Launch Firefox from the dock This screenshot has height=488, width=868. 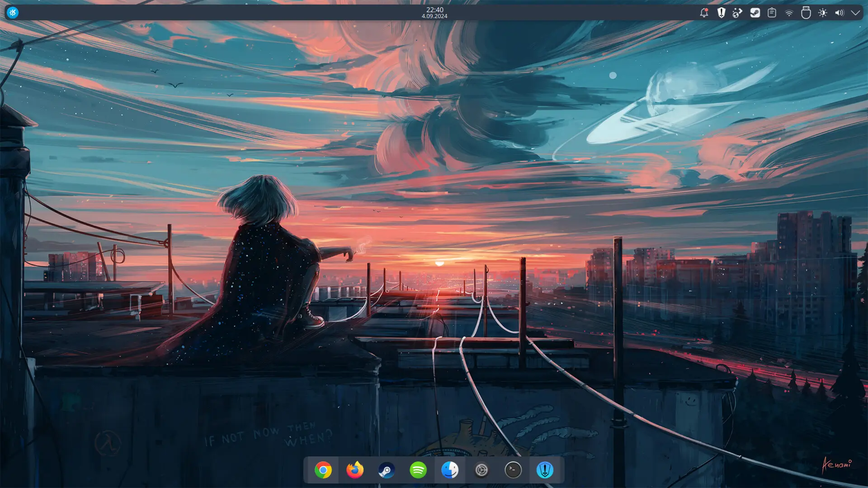[355, 470]
